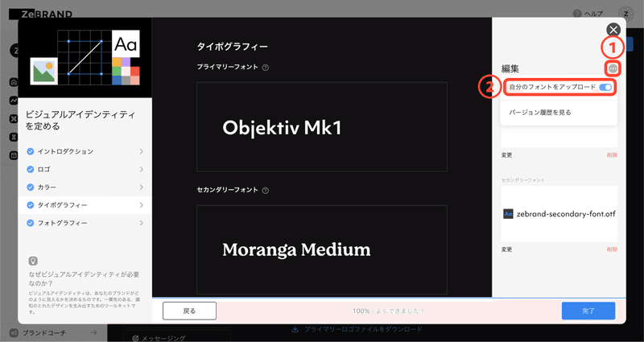Close the visual identity dialog with X
Screen dimensions: 644x342
click(613, 30)
